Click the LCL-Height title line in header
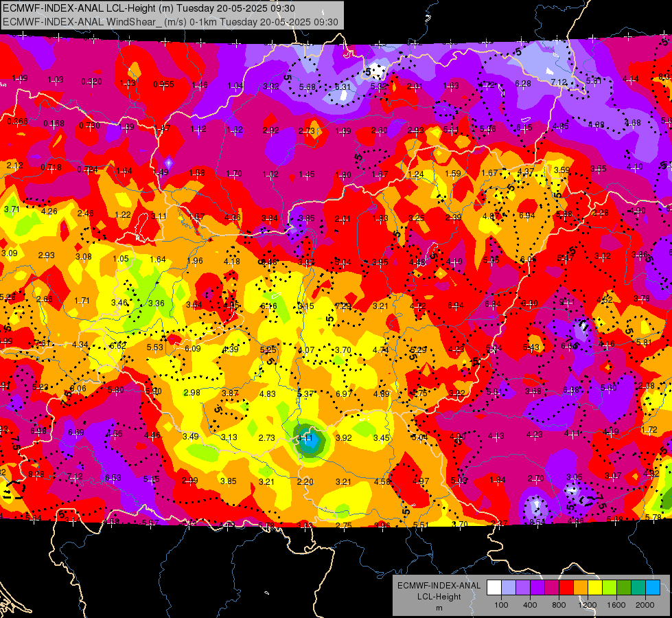 pyautogui.click(x=149, y=8)
